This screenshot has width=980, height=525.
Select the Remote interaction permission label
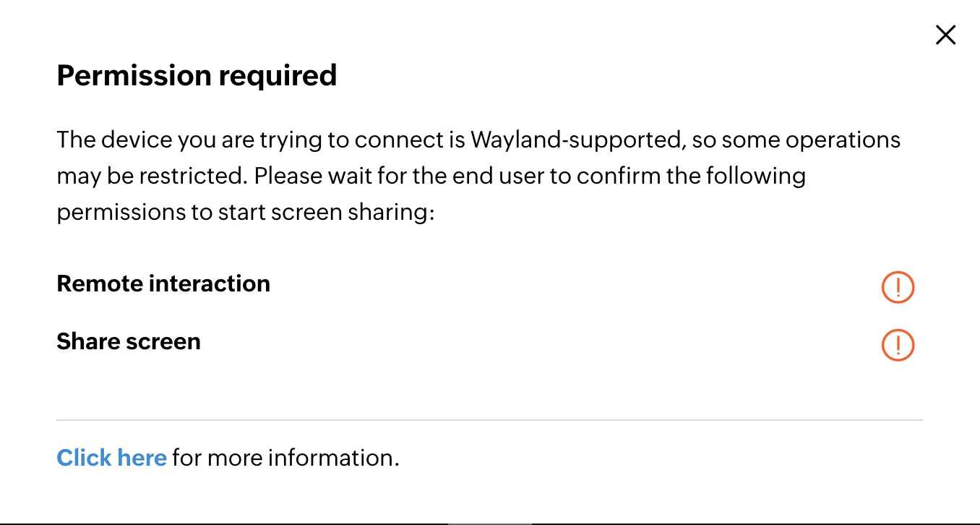click(x=163, y=283)
